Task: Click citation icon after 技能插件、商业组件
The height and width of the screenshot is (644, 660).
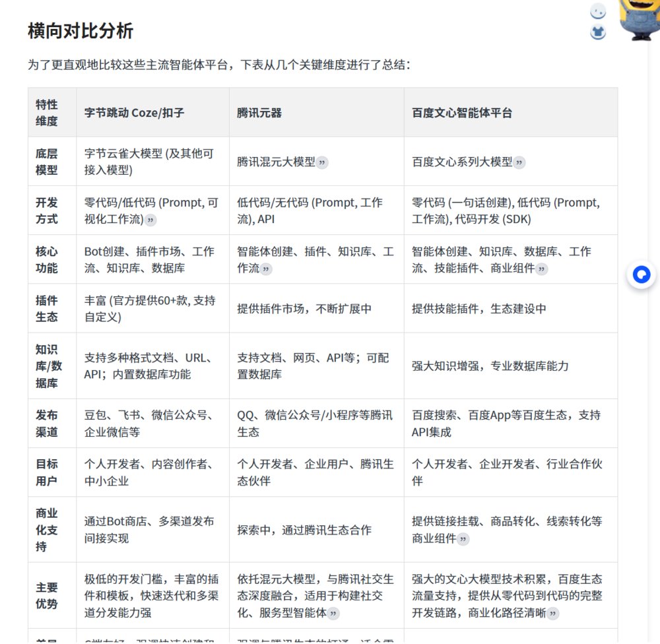Action: coord(542,269)
